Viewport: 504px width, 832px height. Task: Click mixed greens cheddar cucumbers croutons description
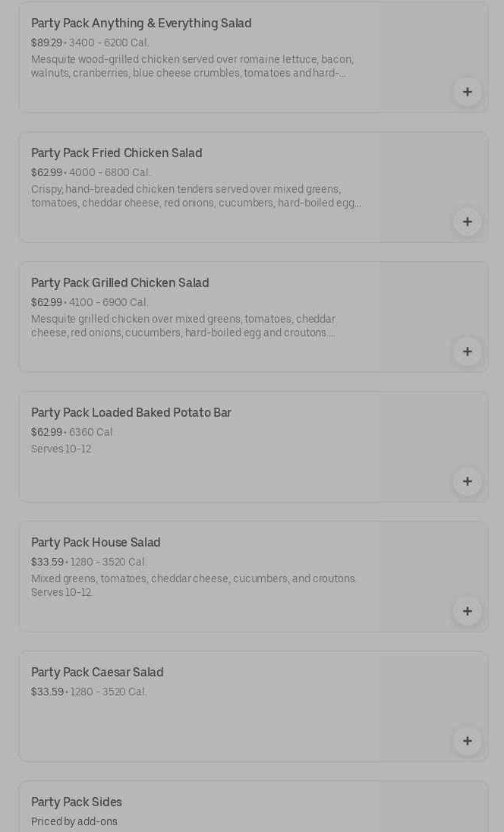point(194,585)
